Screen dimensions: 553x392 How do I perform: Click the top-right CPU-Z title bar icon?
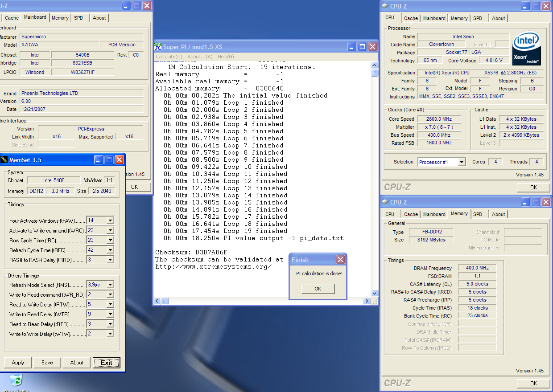click(385, 6)
